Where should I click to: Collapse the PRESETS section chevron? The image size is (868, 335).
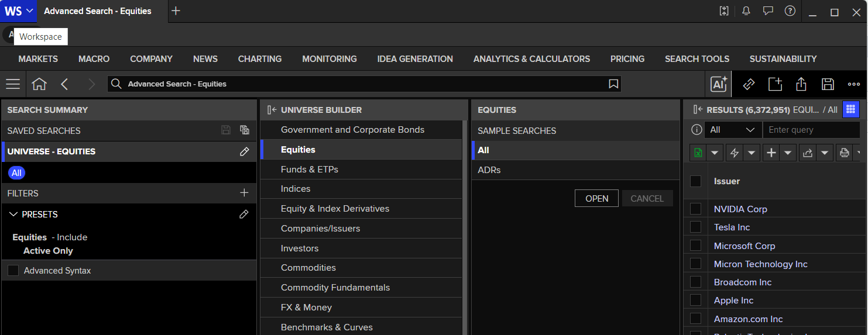point(14,215)
